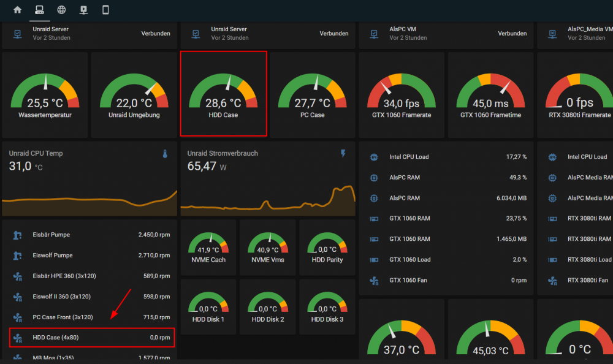Click the thermometer icon in Unraid CPU Temp
This screenshot has width=613, height=364.
pyautogui.click(x=165, y=154)
